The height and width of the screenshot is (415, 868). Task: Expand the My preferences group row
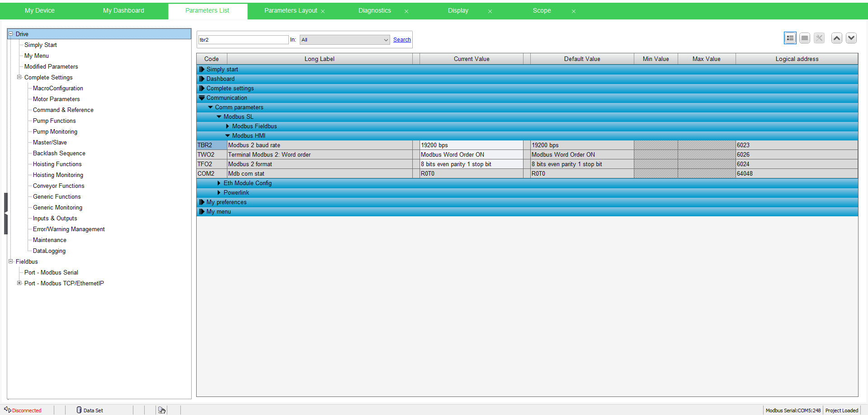click(x=202, y=202)
